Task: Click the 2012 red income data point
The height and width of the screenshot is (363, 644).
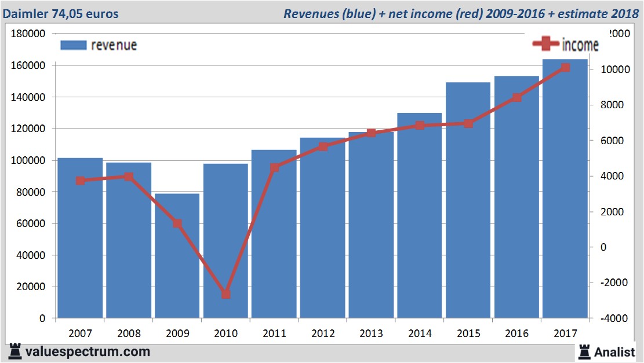Action: (323, 146)
